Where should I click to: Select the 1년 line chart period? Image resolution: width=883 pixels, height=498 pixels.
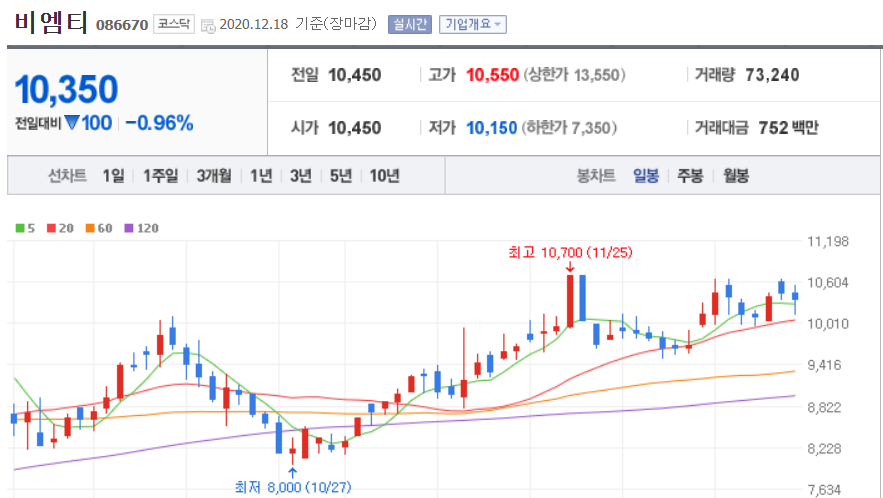[261, 176]
